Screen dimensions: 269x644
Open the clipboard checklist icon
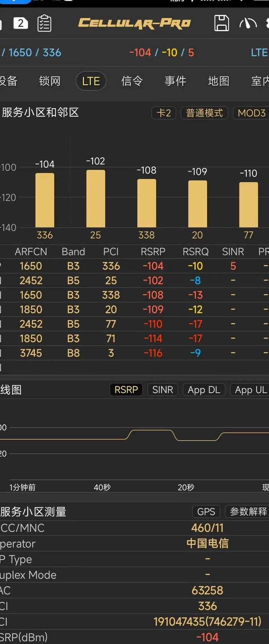pos(44,23)
